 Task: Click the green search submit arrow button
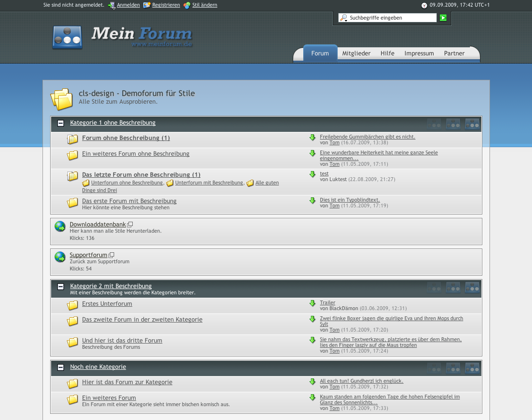point(443,18)
